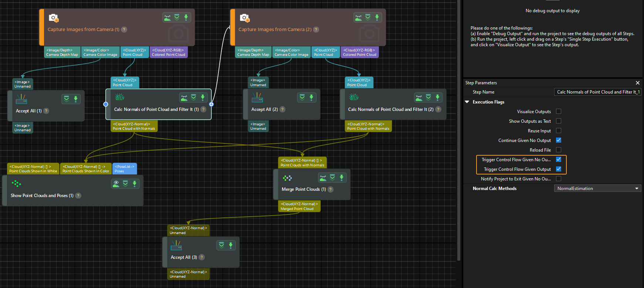This screenshot has width=644, height=288.
Task: Click the camera icon on Capture Images from Camera (2)
Action: tap(244, 18)
